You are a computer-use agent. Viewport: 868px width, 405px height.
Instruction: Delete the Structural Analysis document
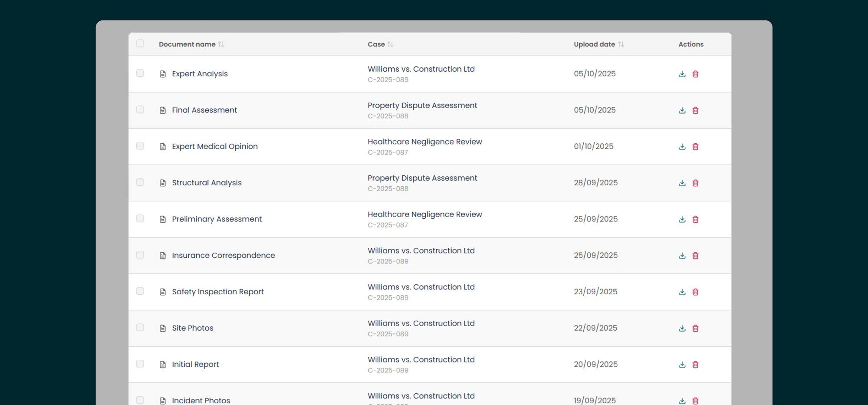(x=695, y=183)
